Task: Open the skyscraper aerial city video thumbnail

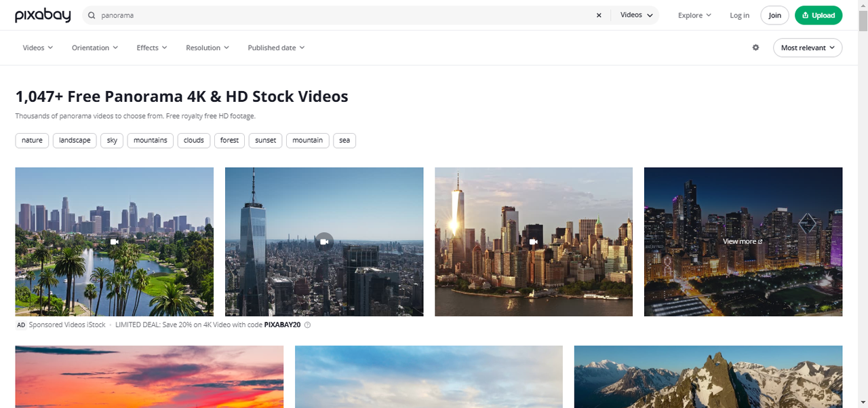Action: [x=324, y=242]
